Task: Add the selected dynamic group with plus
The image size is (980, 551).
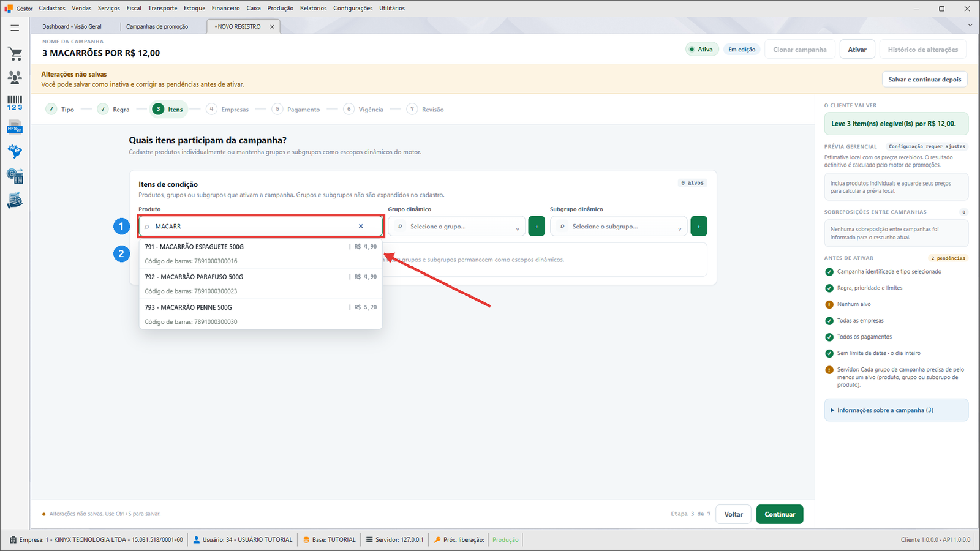Action: point(537,227)
